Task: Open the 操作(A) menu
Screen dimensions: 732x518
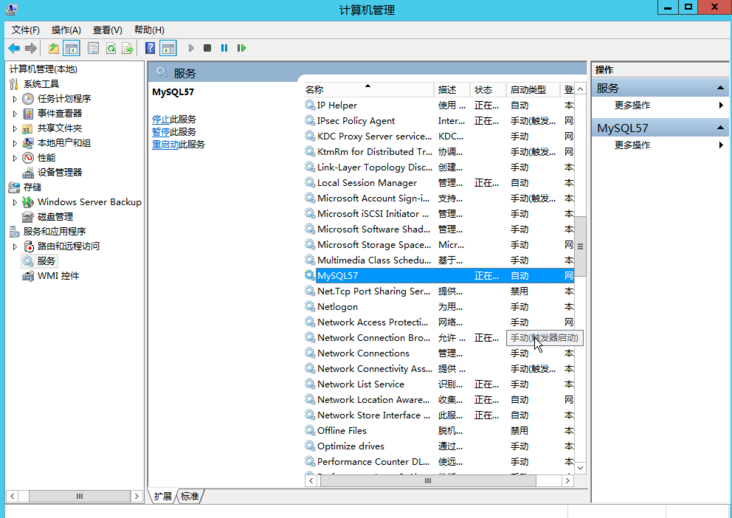Action: [x=66, y=30]
